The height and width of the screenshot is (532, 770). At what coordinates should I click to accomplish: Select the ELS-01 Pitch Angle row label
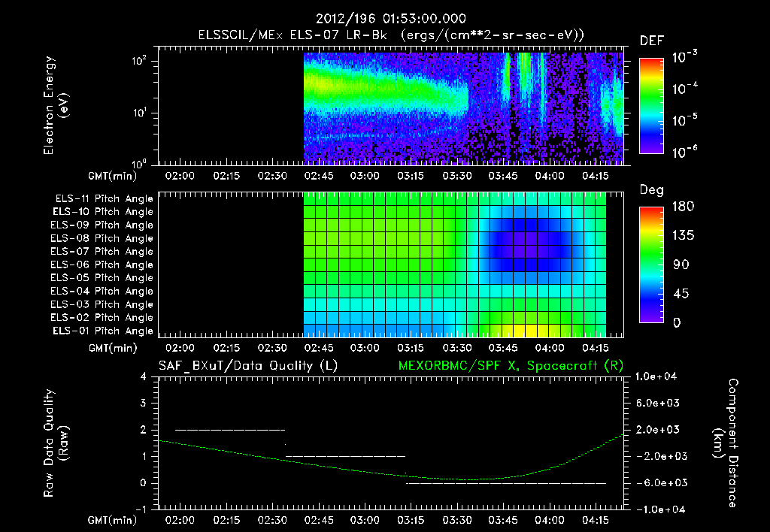tap(103, 331)
